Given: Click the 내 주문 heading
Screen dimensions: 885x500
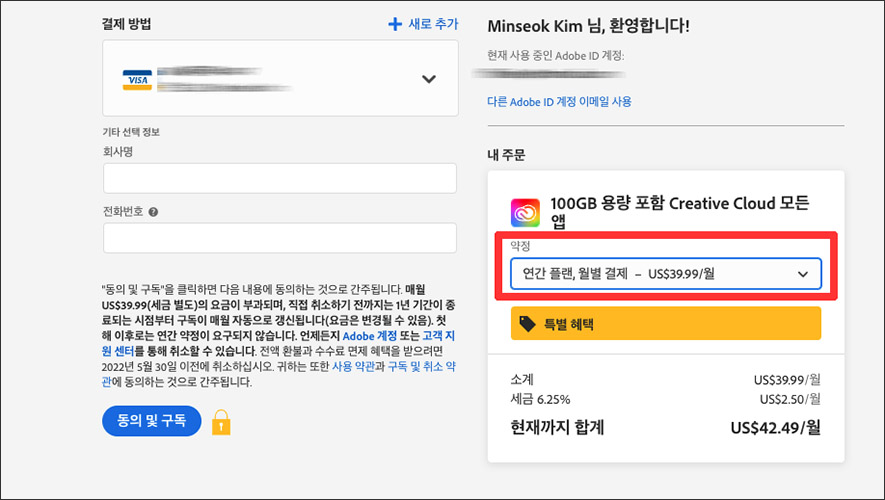Looking at the screenshot, I should pos(506,155).
